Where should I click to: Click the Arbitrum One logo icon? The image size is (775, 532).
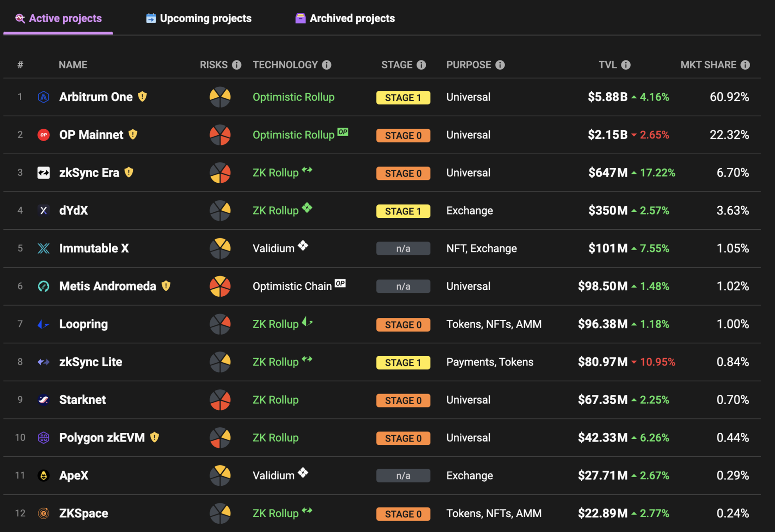[x=44, y=97]
